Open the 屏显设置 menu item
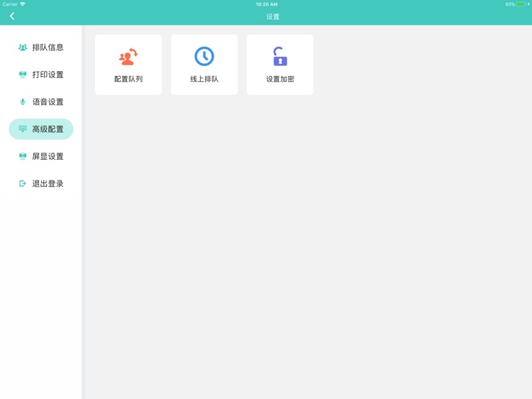 coord(41,156)
